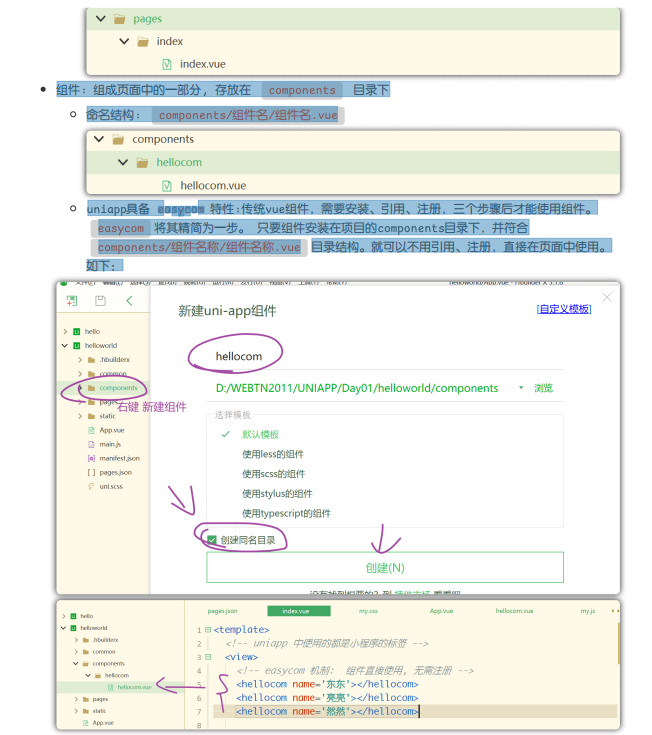Screen dimensions: 652x735
Task: Click the pages.json brackets icon
Action: (91, 472)
